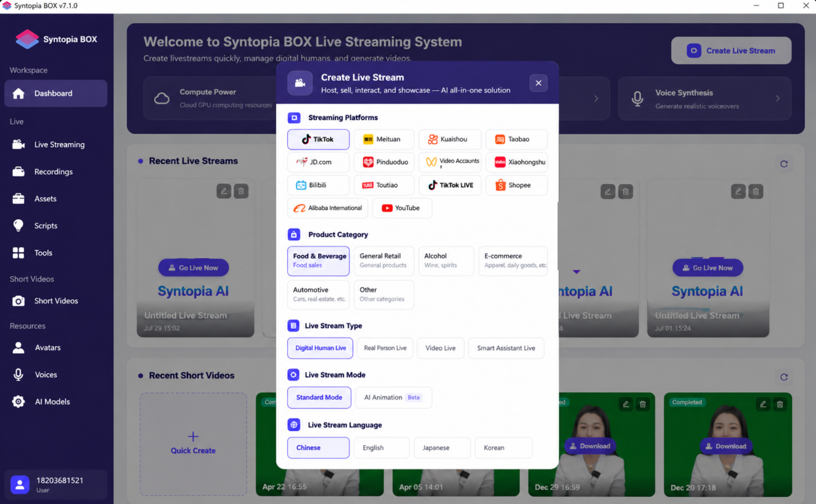Open user account 18203681521 profile
Screen dimensions: 816x504
56,484
